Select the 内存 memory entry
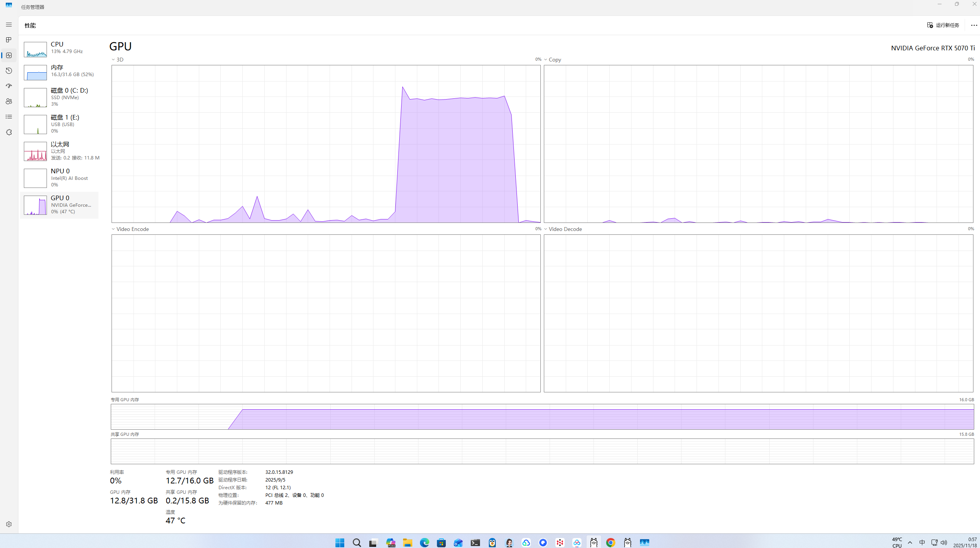Viewport: 980px width, 548px height. coord(59,72)
